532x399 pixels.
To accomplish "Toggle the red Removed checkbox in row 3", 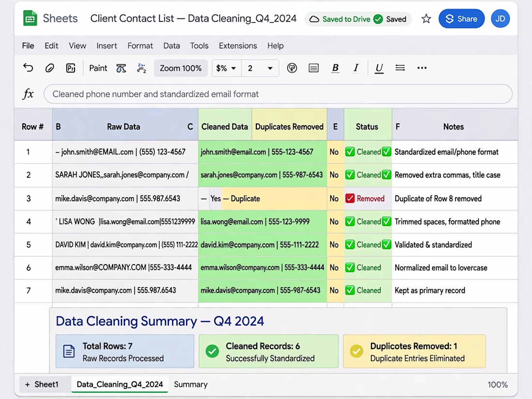I will (350, 198).
